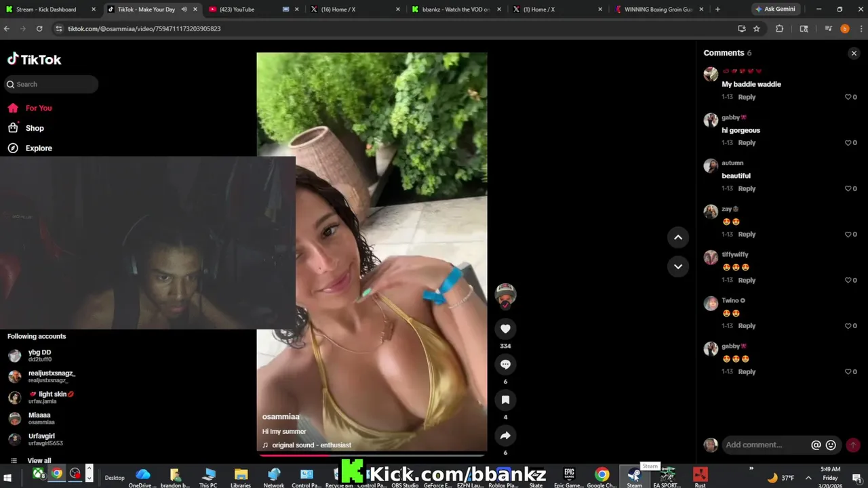Open Windows Start menu
The width and height of the screenshot is (868, 488).
click(8, 477)
